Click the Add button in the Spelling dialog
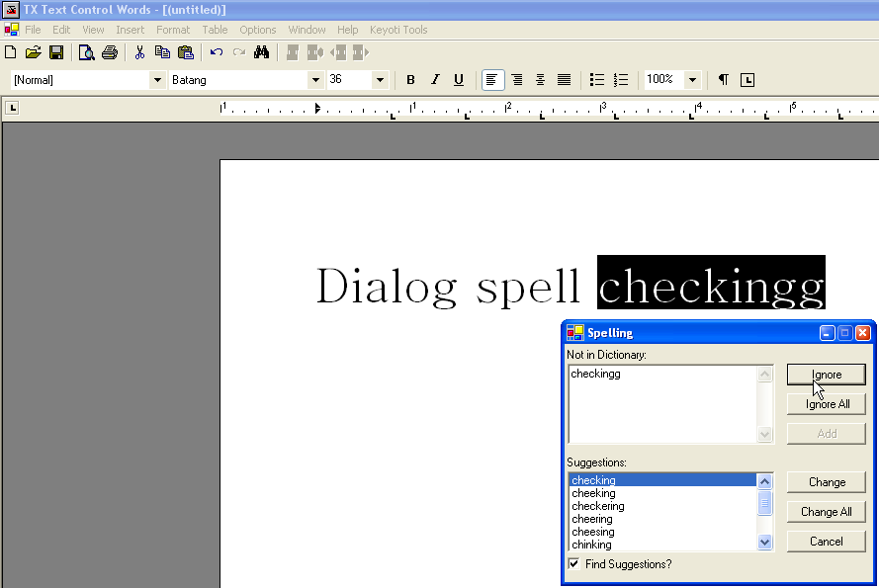 click(x=827, y=434)
